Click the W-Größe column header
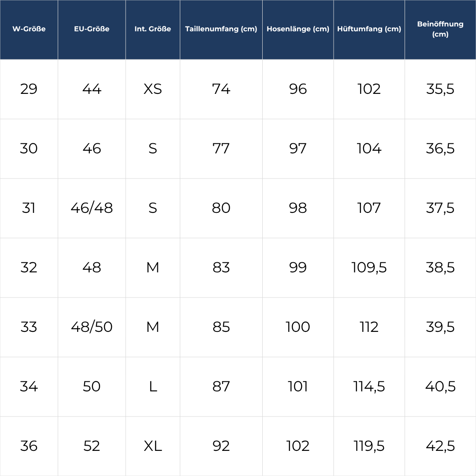The image size is (476, 476). [29, 29]
